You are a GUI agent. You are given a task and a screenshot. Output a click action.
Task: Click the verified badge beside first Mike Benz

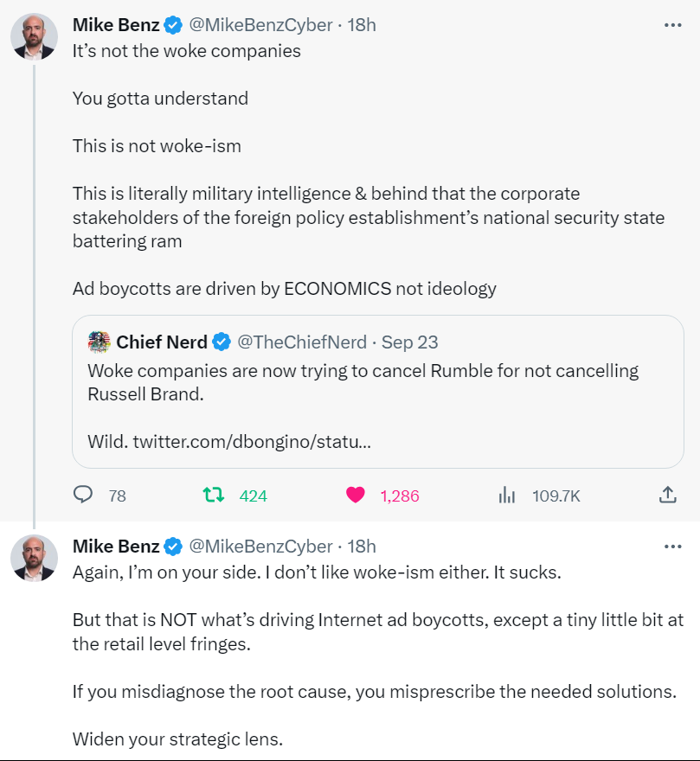[x=173, y=25]
